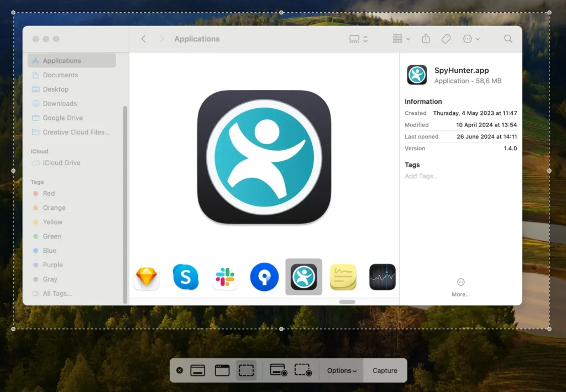Click the top-left selection corner handle
This screenshot has width=566, height=392.
(x=13, y=12)
